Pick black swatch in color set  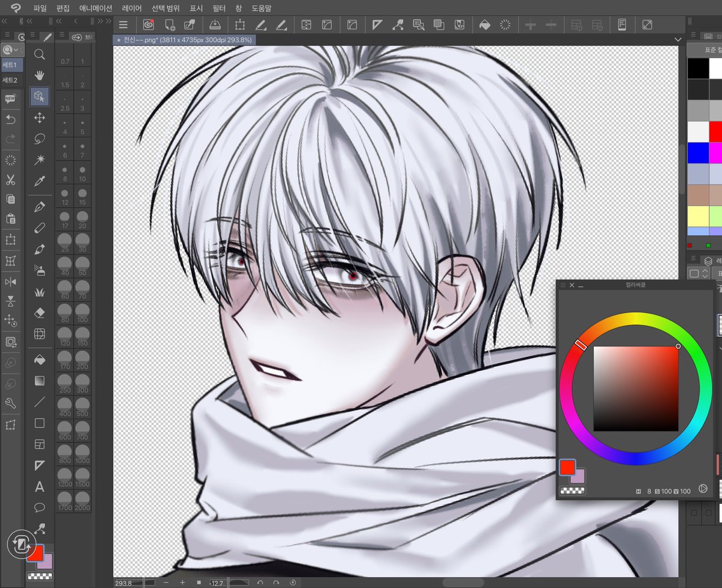point(698,67)
